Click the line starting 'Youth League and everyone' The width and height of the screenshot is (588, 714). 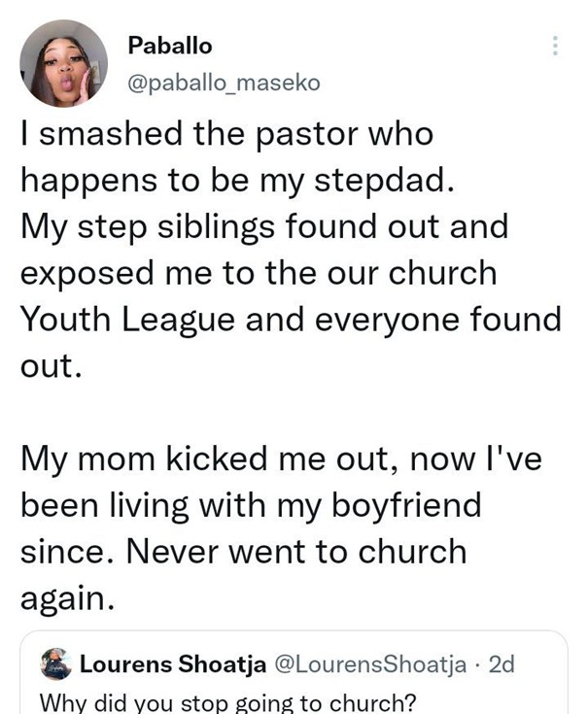coord(291,320)
